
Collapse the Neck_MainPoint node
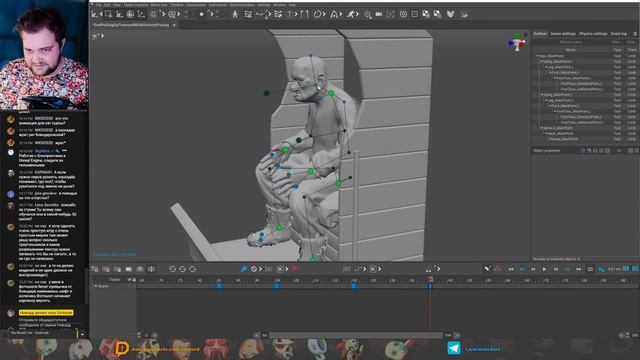pyautogui.click(x=547, y=133)
